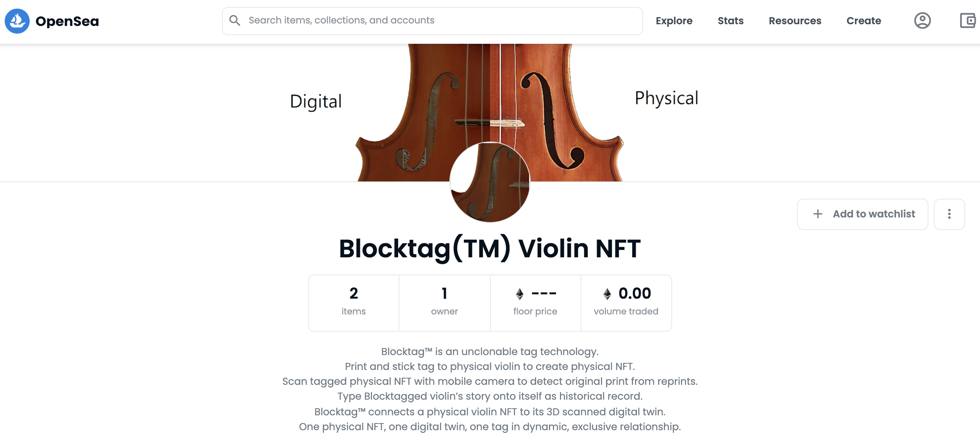Click the OpenSea ship logo icon

click(17, 21)
